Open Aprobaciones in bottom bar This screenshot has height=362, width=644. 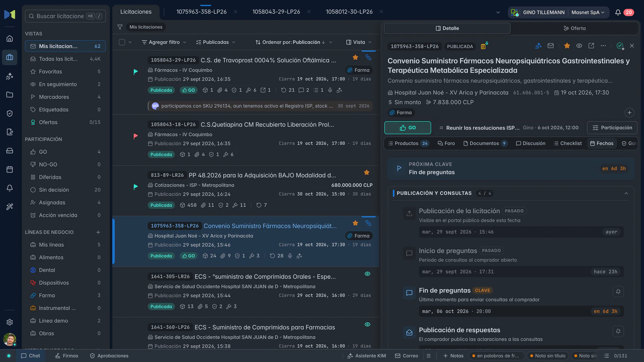point(109,356)
